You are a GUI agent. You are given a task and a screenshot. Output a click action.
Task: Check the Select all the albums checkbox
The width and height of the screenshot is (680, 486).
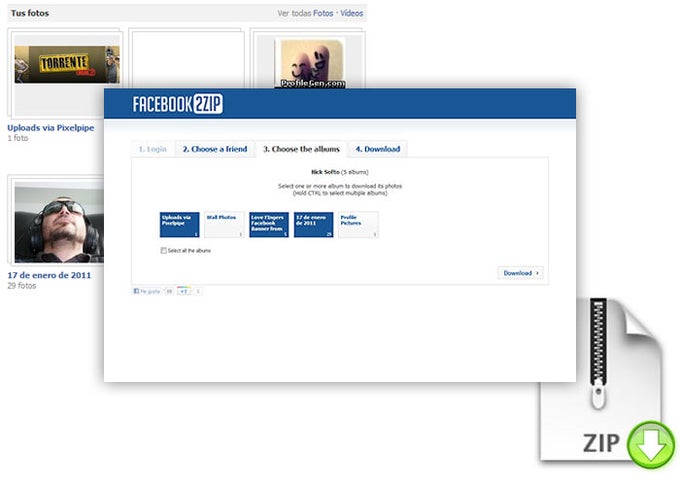pyautogui.click(x=163, y=251)
